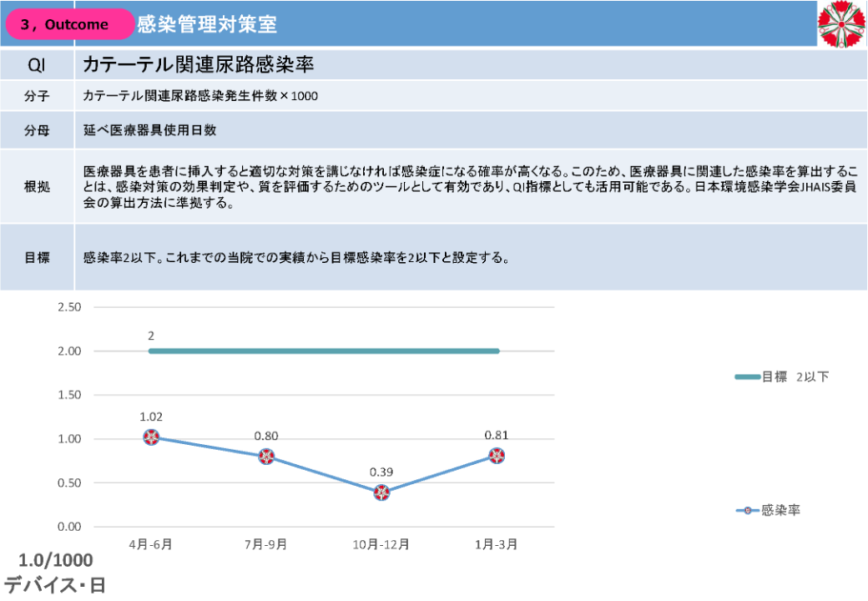This screenshot has height=601, width=868.
Task: Select the 4月-6月 data point marker
Action: 151,437
